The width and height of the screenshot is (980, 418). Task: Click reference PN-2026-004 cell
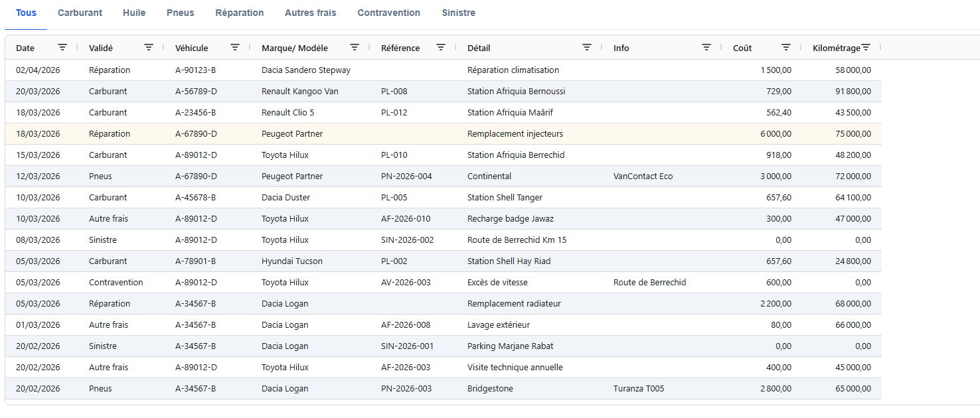[406, 176]
